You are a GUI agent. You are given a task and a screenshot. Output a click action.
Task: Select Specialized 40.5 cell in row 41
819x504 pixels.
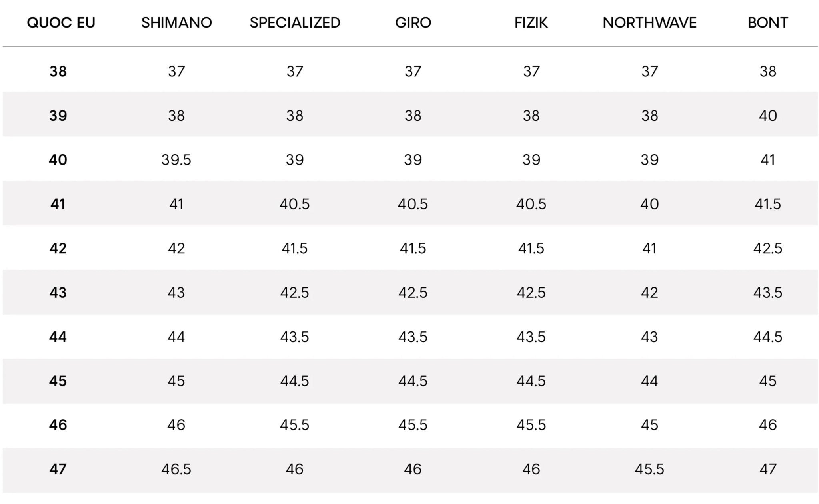click(295, 204)
